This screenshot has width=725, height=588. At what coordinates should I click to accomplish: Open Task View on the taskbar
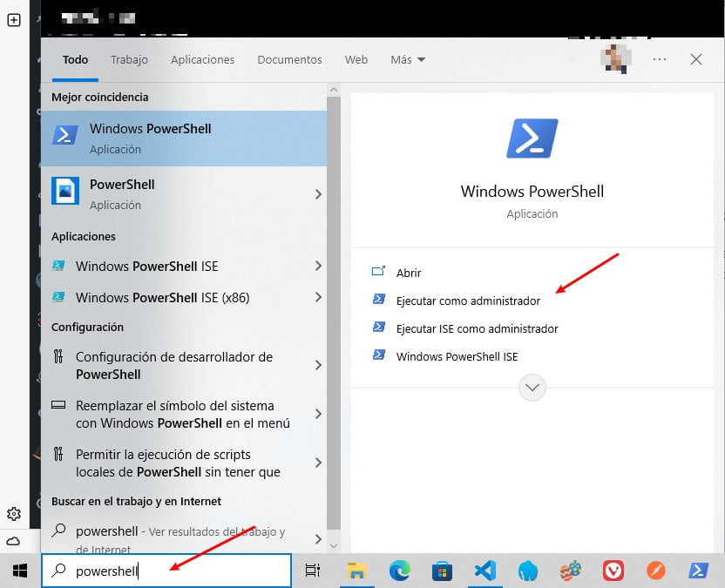313,571
